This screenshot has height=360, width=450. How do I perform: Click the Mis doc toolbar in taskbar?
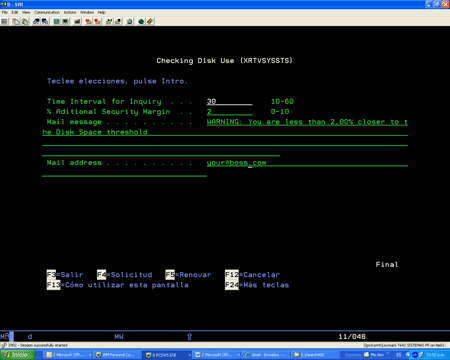(374, 355)
